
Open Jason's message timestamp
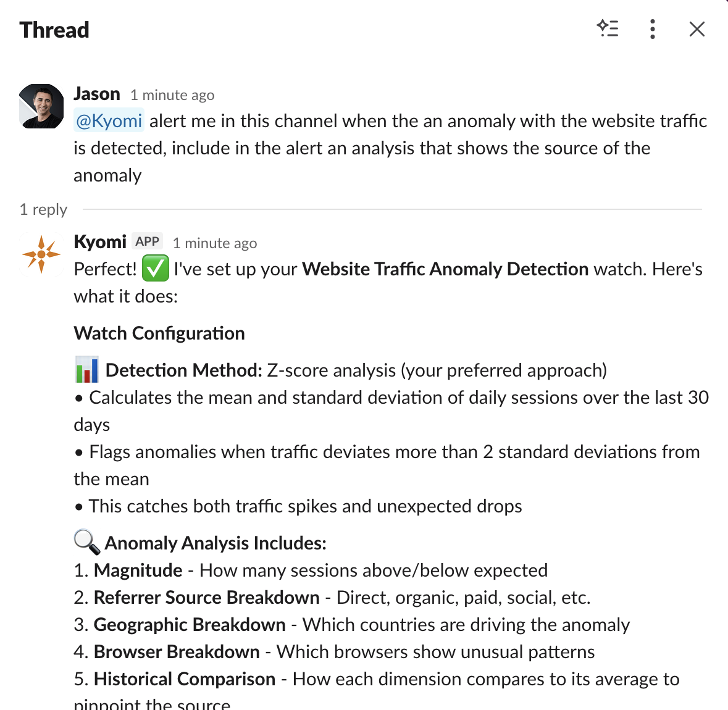172,94
